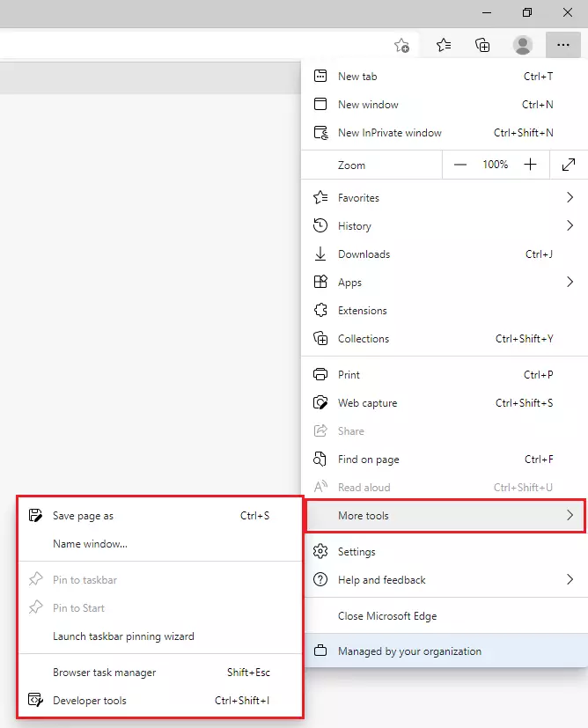Select Name window... in More tools
Image resolution: width=588 pixels, height=728 pixels.
click(90, 544)
